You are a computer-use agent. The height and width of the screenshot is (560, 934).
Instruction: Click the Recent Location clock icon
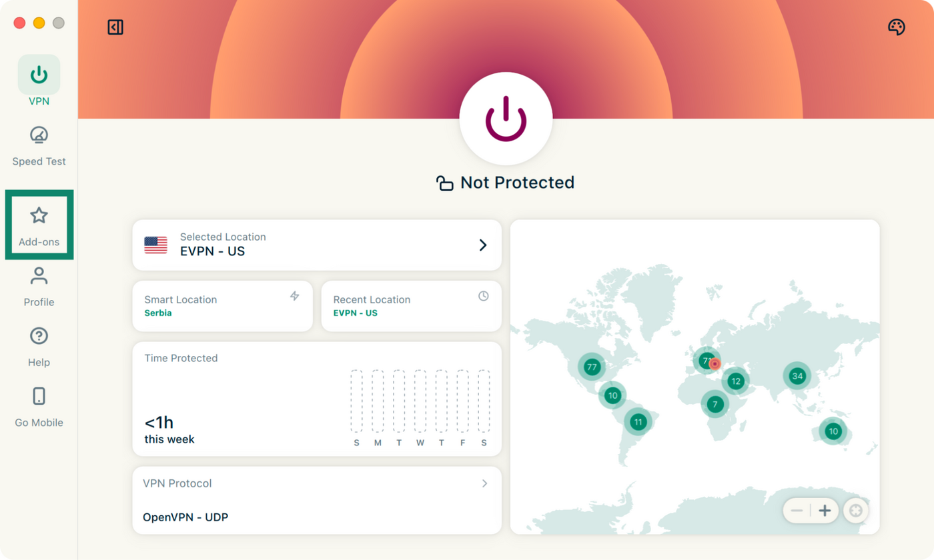click(x=484, y=296)
